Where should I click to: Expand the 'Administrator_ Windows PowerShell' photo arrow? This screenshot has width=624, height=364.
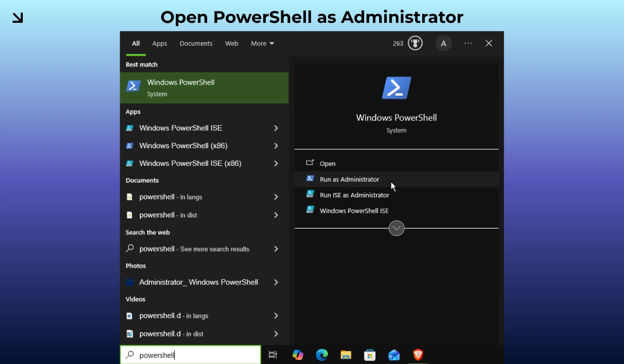(276, 282)
